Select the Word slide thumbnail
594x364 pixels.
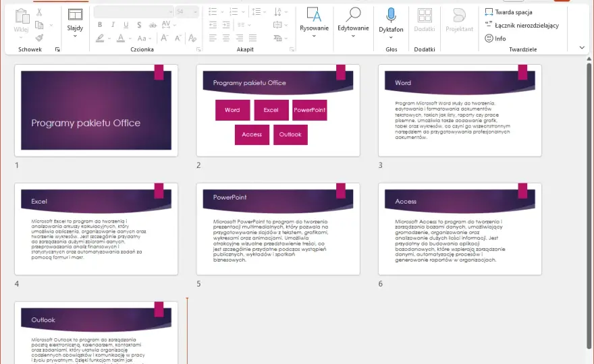pos(460,111)
